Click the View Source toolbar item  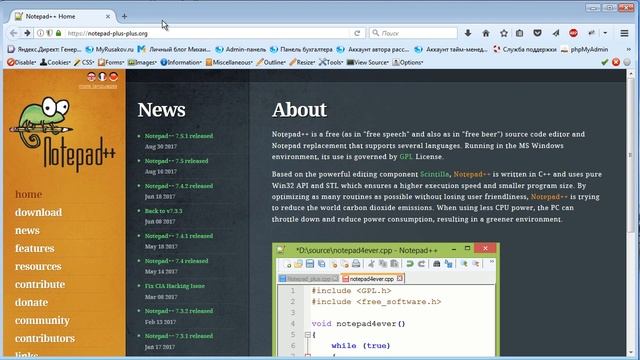[x=368, y=62]
